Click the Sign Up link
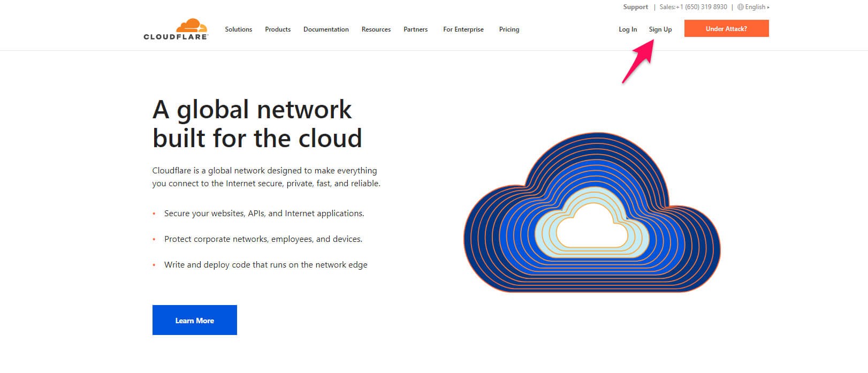 coord(660,29)
